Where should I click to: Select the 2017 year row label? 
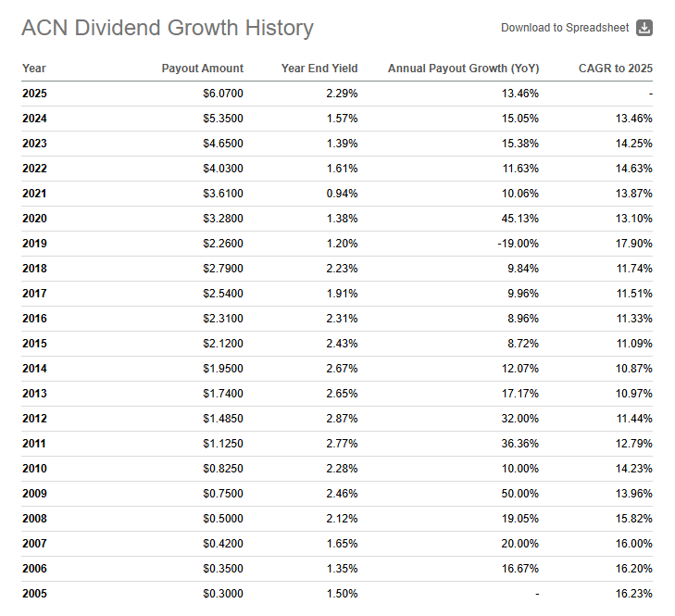pyautogui.click(x=34, y=294)
